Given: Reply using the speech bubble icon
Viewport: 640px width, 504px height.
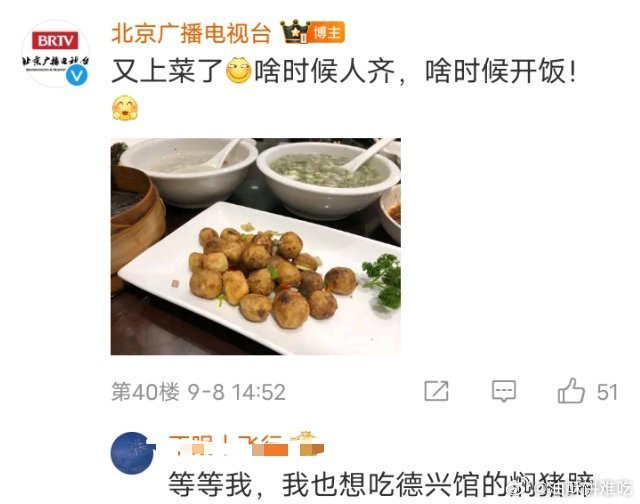Looking at the screenshot, I should click(x=504, y=391).
